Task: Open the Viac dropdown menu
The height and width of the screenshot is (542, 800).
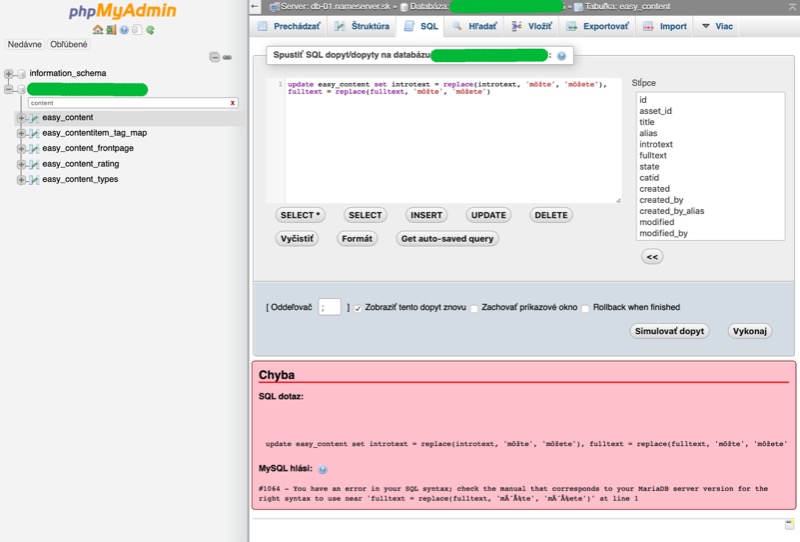Action: 717,26
